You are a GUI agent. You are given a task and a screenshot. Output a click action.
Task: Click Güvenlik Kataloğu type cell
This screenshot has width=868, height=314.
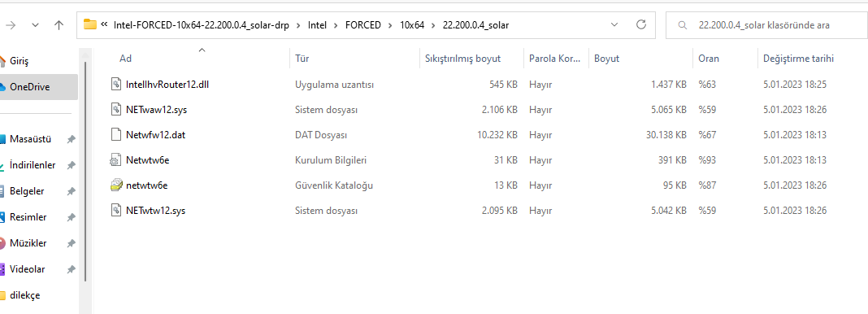[x=334, y=185]
